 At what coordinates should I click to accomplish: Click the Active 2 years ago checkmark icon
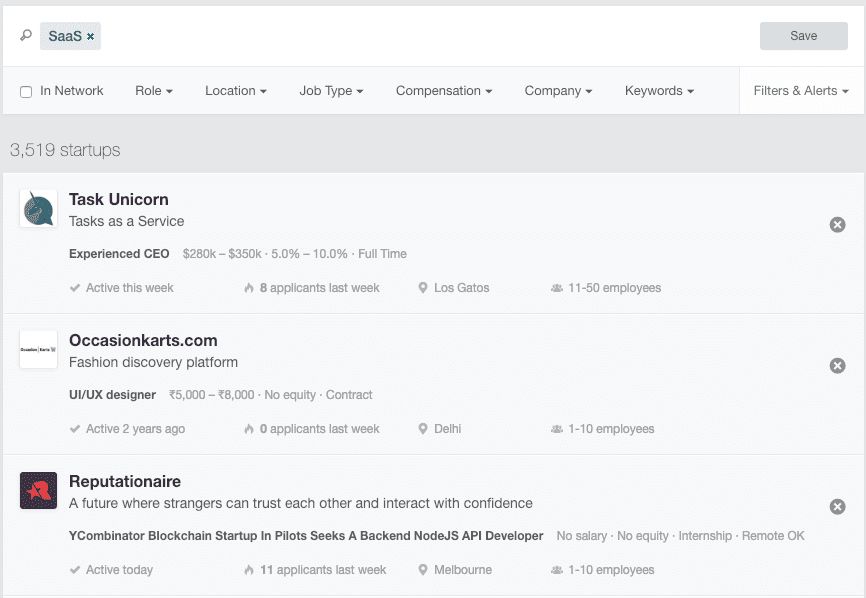click(x=75, y=428)
